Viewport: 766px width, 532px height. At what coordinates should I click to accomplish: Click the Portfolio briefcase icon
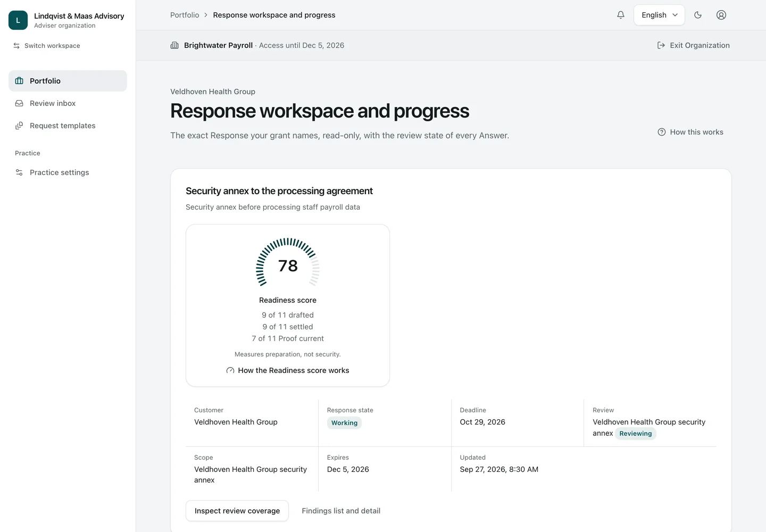(19, 81)
